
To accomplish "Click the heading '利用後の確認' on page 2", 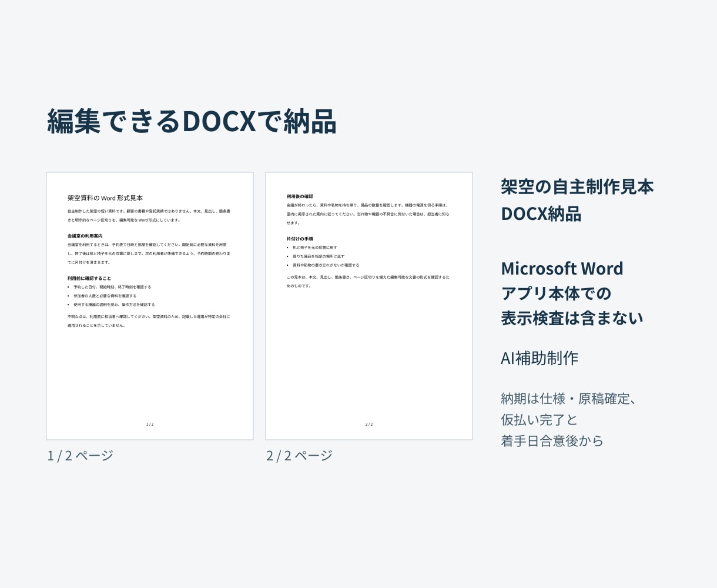I will coord(300,196).
